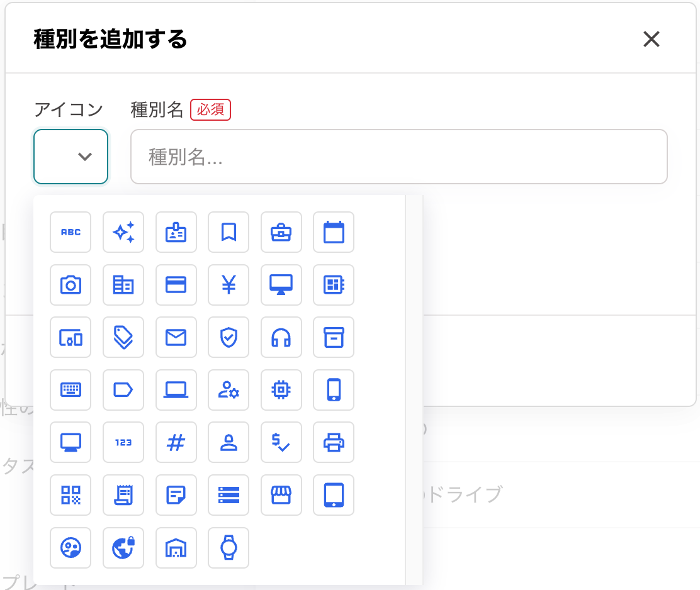Select the multiple devices icon
The image size is (700, 590).
pos(71,337)
